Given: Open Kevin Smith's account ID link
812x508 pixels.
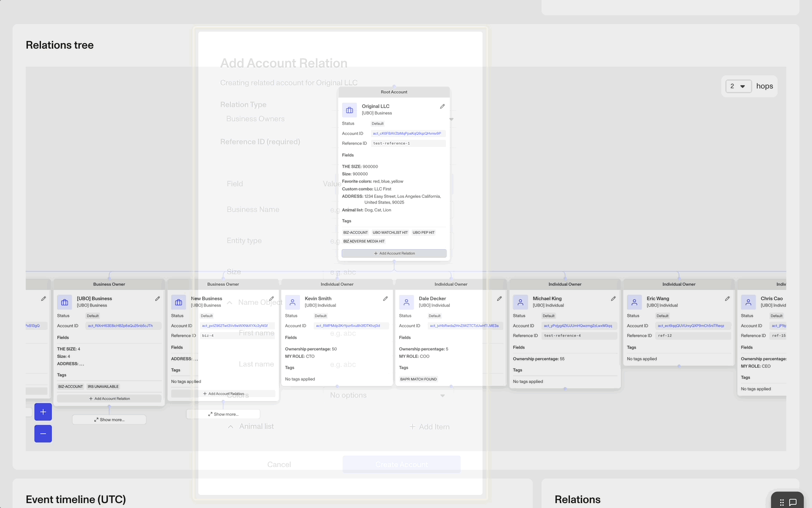Looking at the screenshot, I should (x=348, y=326).
